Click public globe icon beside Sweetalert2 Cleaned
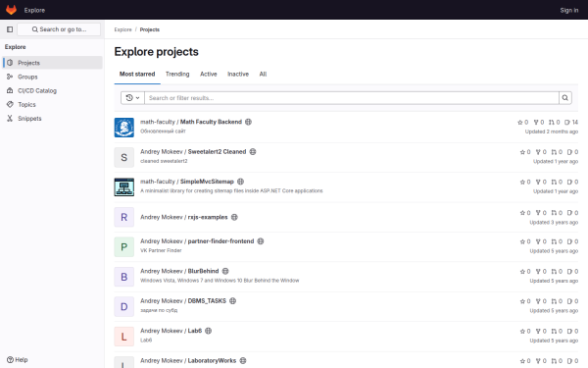This screenshot has width=588, height=368. point(253,152)
